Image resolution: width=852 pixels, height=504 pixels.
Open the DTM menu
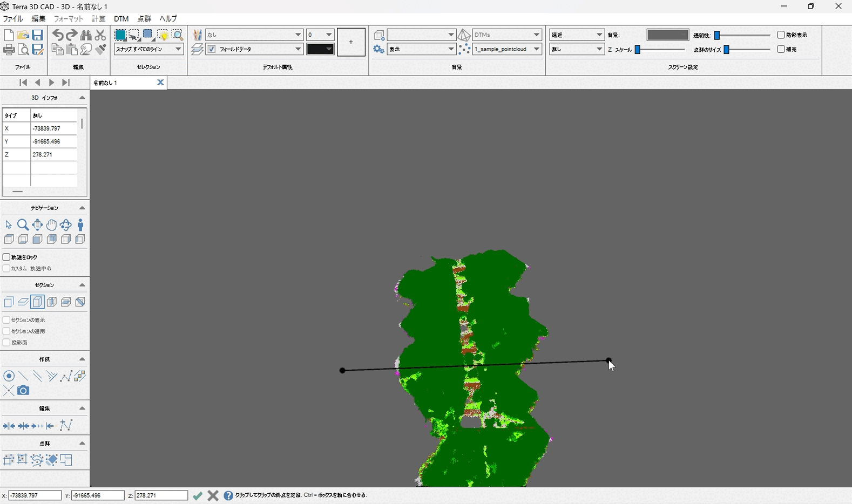point(121,19)
